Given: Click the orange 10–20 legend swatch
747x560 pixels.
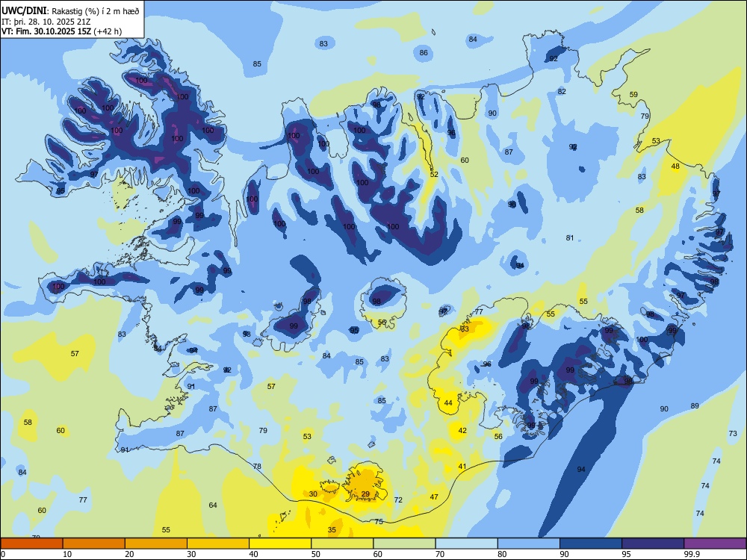Looking at the screenshot, I should [x=94, y=544].
